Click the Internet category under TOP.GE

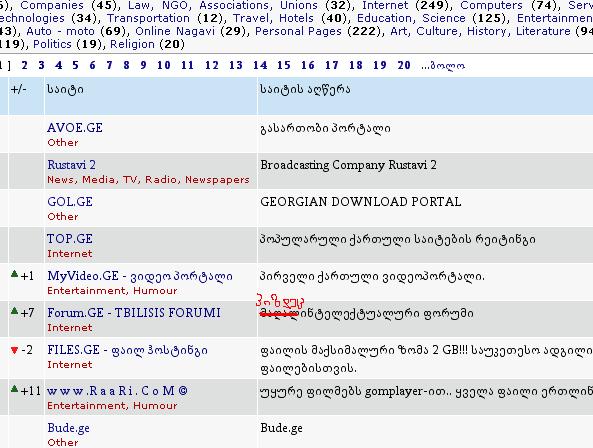[70, 254]
